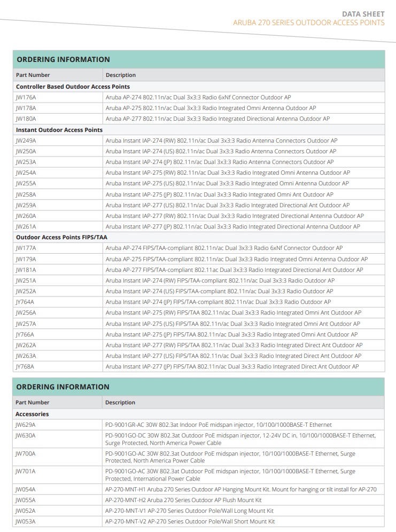This screenshot has height=532, width=396.
Task: Click the Description column header in the accessories table
Action: (x=120, y=402)
